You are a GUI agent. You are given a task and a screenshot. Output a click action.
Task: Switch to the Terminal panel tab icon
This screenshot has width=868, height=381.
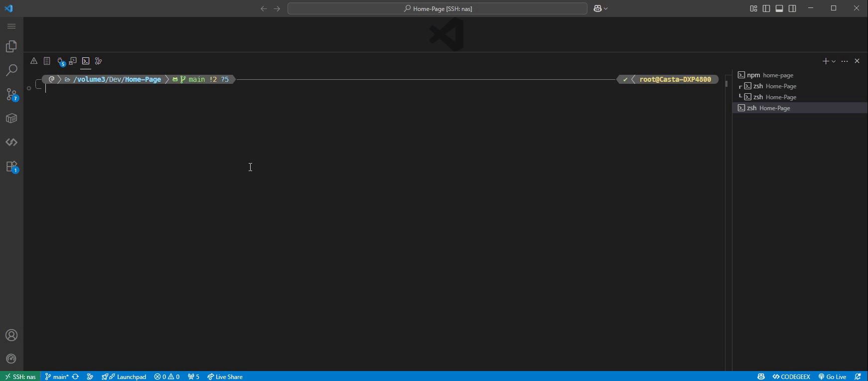(86, 61)
